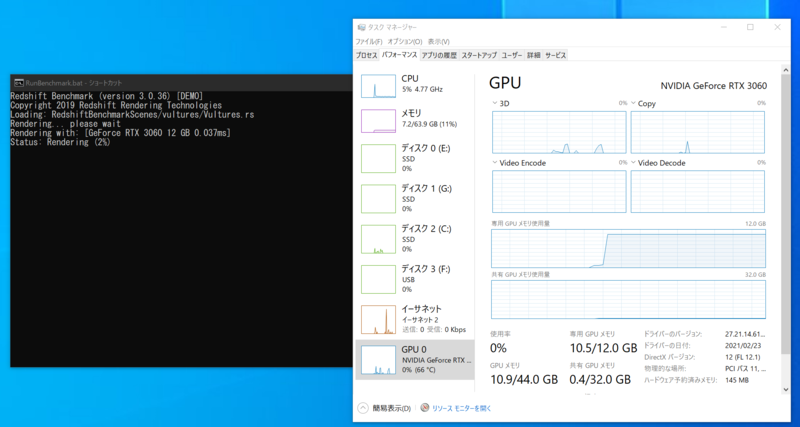Click the 簡易表示 collapse arrow icon
The width and height of the screenshot is (800, 427).
(363, 408)
